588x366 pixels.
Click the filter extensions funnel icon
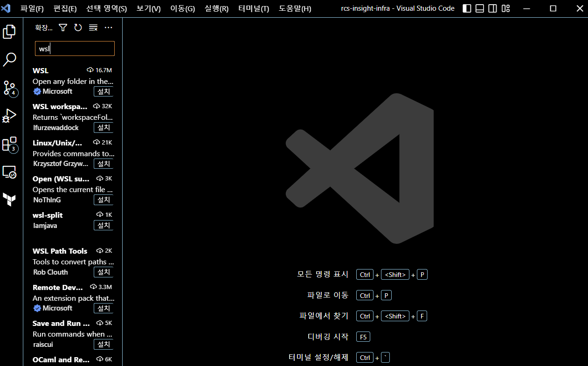63,28
